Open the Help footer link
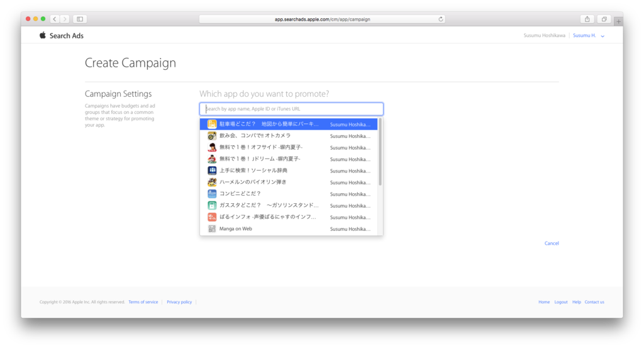This screenshot has width=644, height=348. (577, 302)
